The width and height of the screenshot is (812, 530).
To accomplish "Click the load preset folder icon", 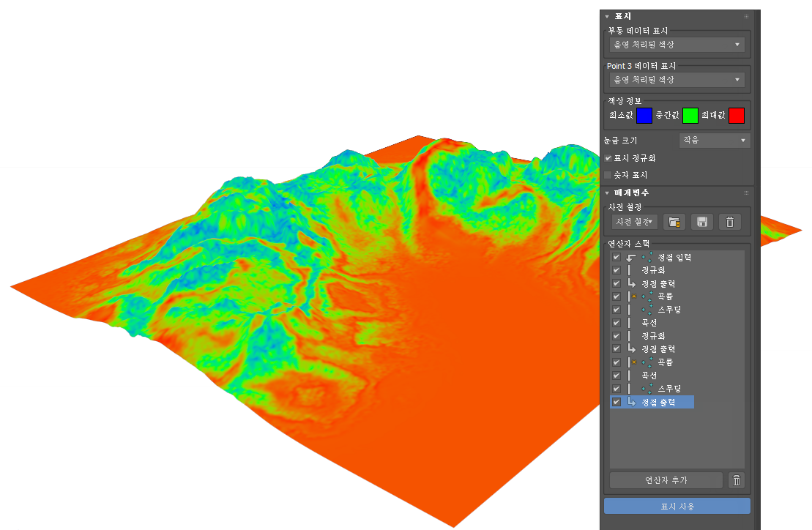I will (674, 222).
